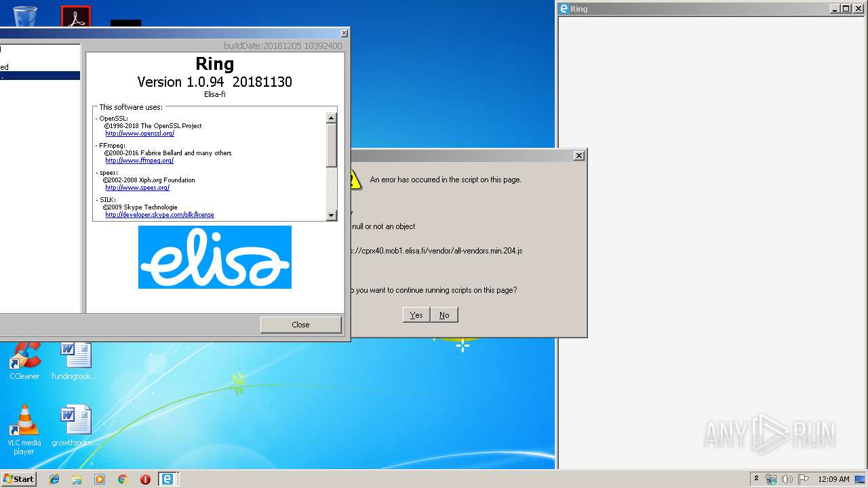Click the Elisa logo image
Screen dimensions: 868x488
click(x=215, y=257)
